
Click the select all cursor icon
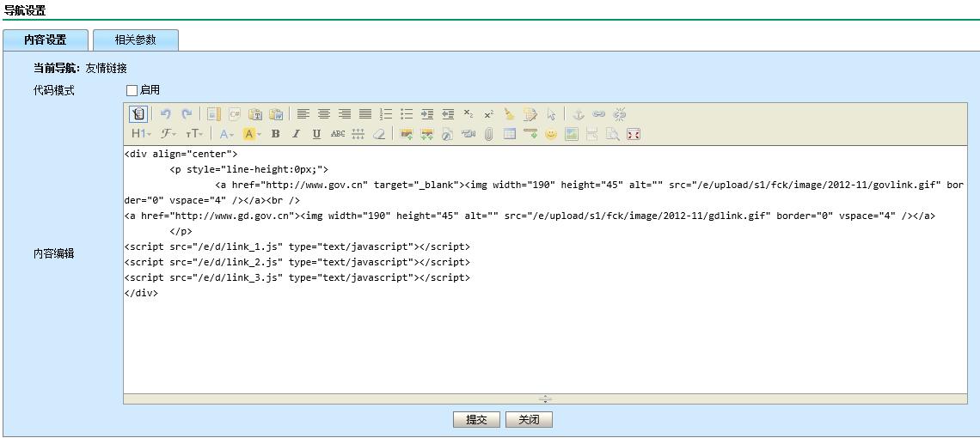tap(551, 113)
